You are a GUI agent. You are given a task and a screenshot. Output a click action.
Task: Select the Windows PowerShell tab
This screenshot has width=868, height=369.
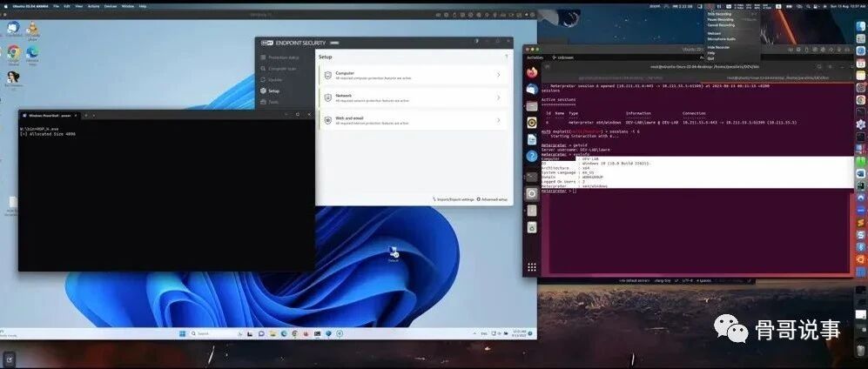pos(50,116)
